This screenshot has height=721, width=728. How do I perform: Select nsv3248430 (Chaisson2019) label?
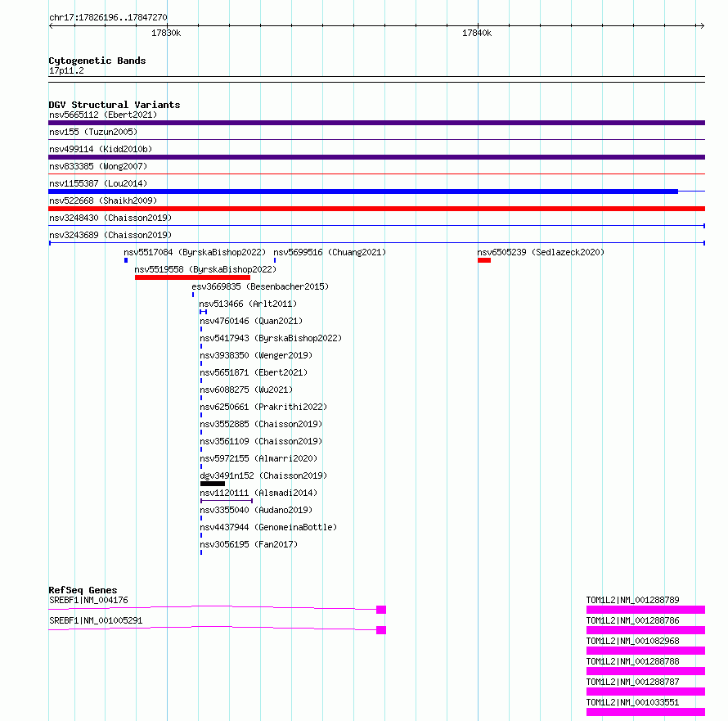click(x=110, y=218)
